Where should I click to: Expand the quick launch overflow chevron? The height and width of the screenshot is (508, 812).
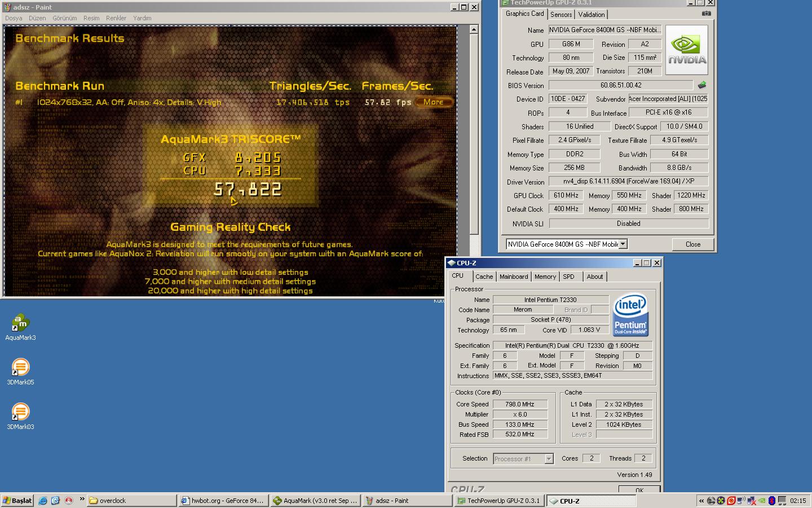[82, 499]
